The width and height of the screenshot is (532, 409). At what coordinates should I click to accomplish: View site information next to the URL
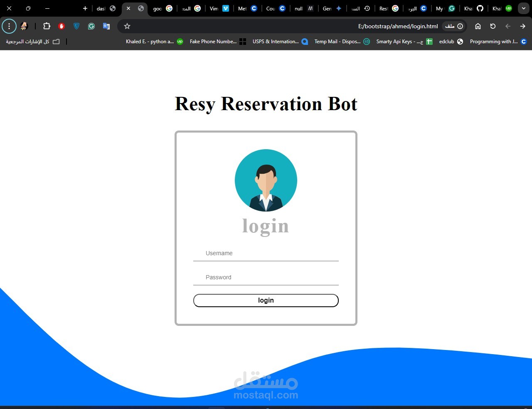pyautogui.click(x=454, y=26)
